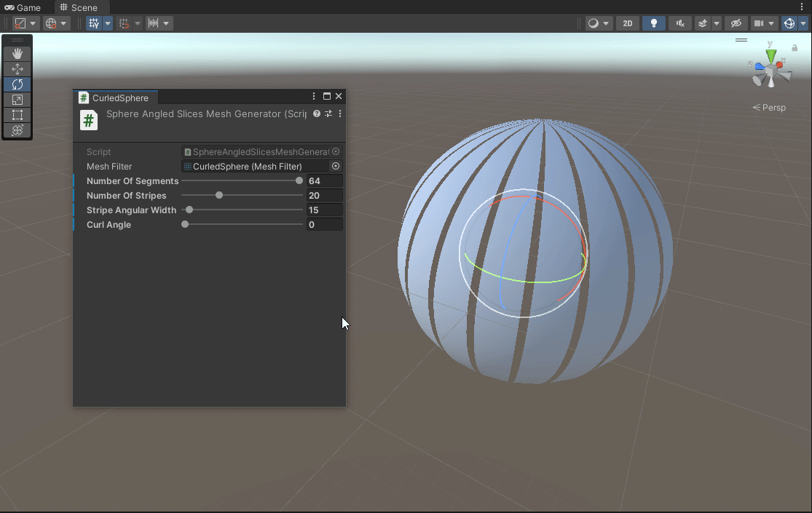
Task: Open grid snapping dropdown arrow
Action: pos(137,23)
